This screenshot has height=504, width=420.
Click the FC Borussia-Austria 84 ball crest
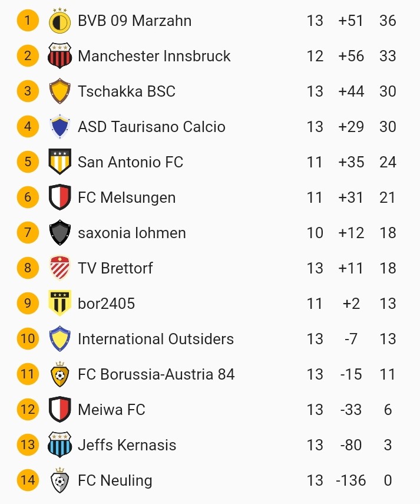[x=59, y=374]
